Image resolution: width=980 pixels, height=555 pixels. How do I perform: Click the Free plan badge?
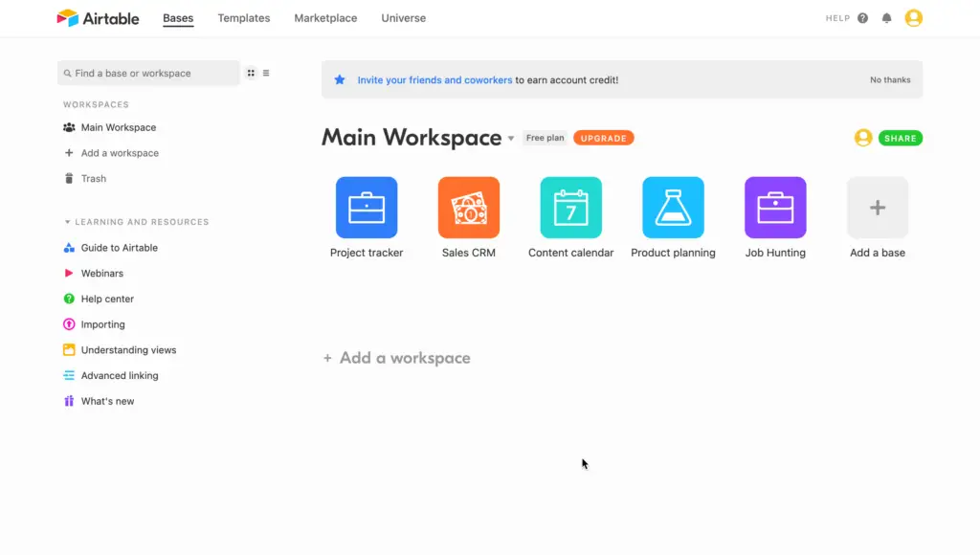coord(545,138)
